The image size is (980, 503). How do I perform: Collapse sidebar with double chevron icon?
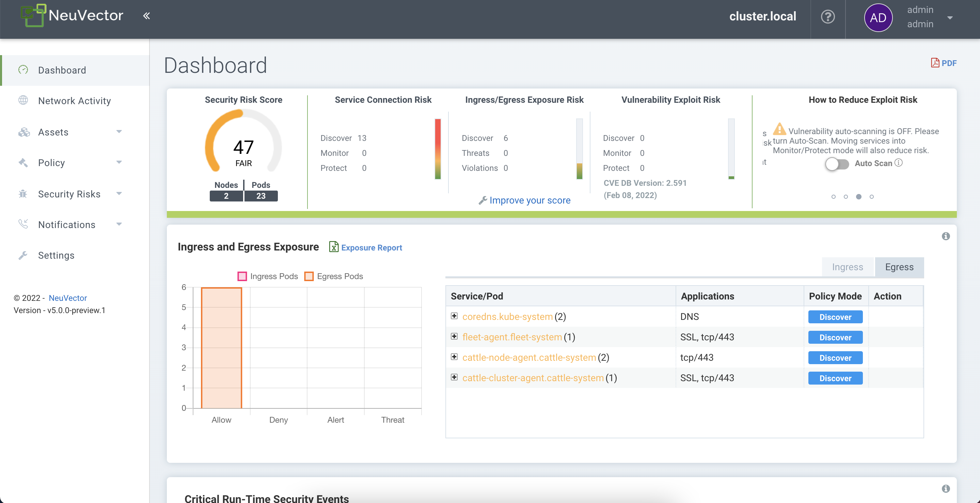coord(146,16)
